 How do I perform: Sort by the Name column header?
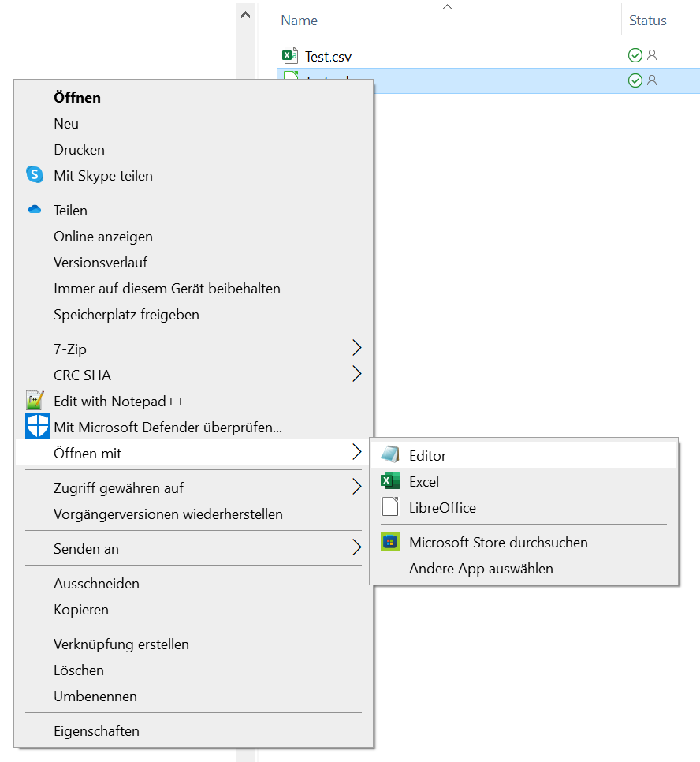click(x=300, y=21)
